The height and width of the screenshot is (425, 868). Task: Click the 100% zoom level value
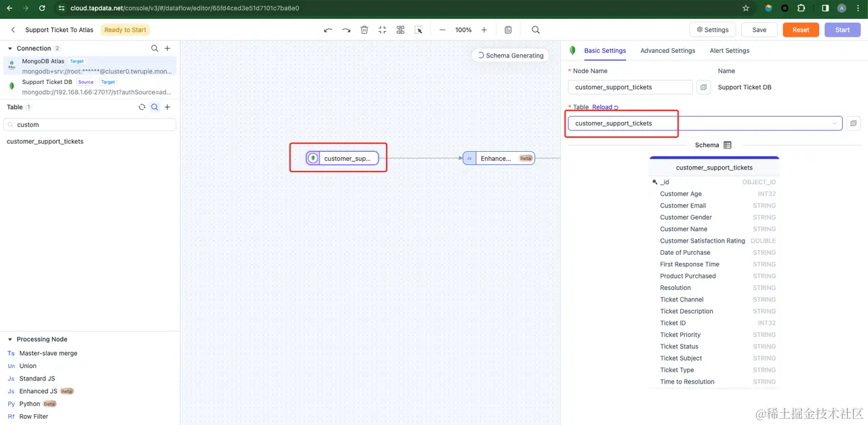[x=463, y=30]
